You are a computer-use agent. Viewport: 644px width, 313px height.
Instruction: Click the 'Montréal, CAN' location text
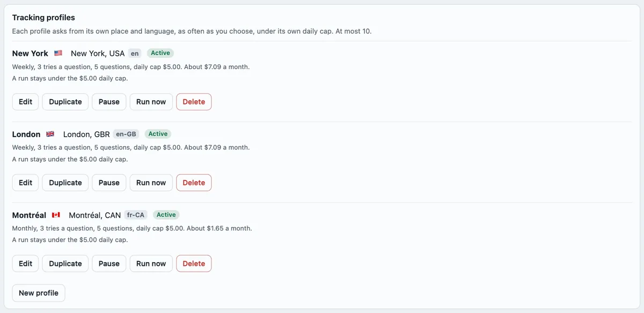pyautogui.click(x=95, y=215)
